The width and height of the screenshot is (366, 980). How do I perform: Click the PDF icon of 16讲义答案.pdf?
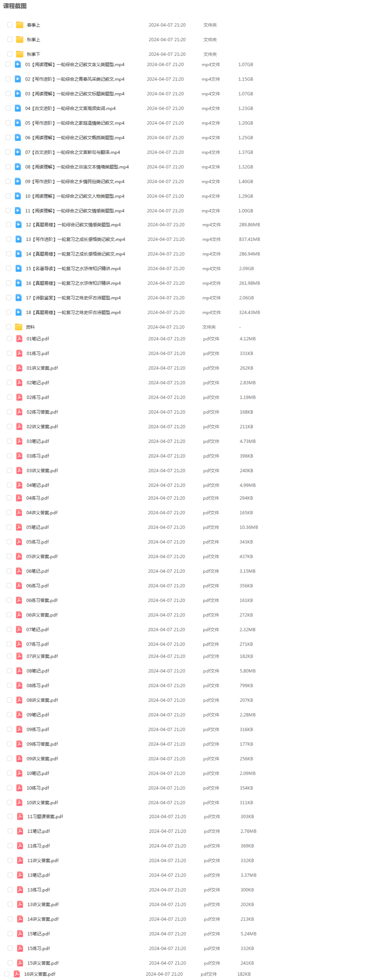click(x=17, y=974)
